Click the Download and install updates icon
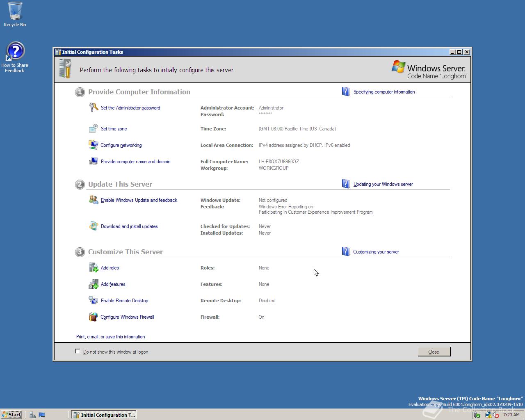525x420 pixels. (94, 226)
